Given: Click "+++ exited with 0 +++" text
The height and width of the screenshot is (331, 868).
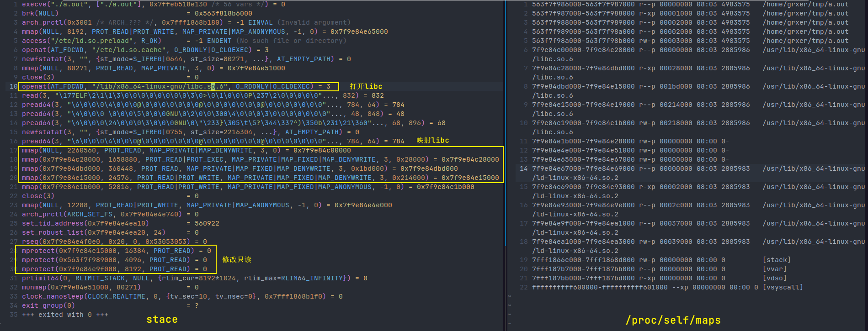Looking at the screenshot, I should [65, 315].
